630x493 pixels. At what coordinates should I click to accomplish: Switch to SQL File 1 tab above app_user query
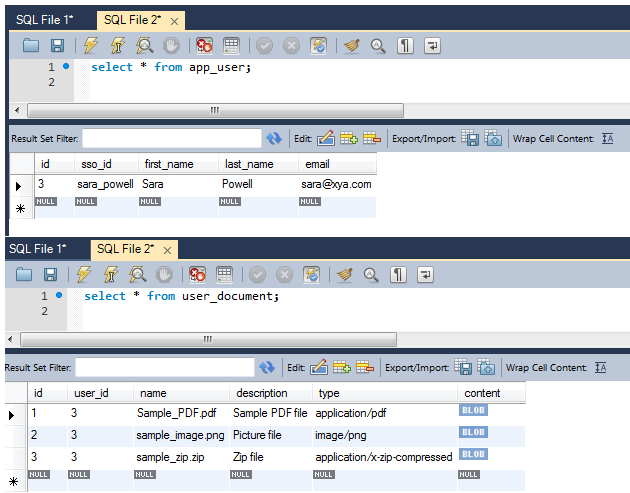pyautogui.click(x=45, y=20)
